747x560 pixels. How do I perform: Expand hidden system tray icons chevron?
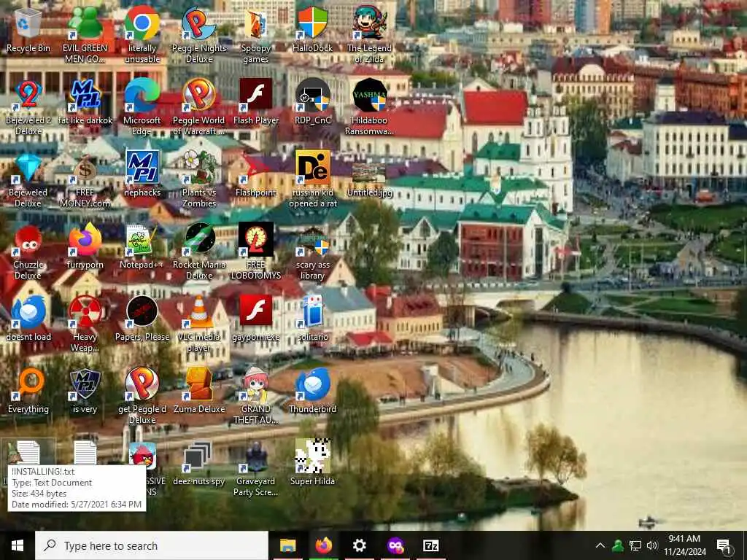click(x=600, y=545)
